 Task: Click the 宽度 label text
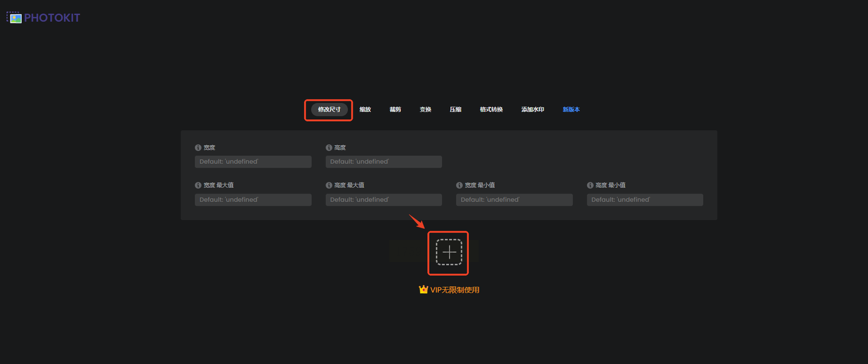209,148
